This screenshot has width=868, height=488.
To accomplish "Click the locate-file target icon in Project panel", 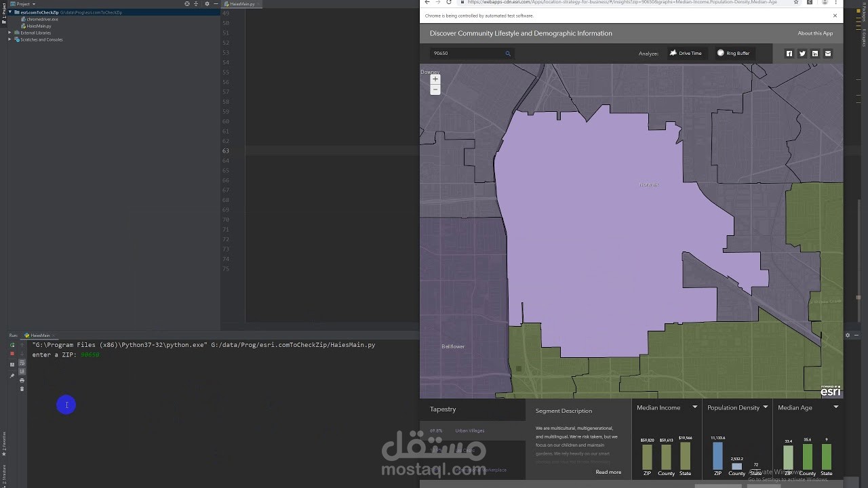I will 187,4.
